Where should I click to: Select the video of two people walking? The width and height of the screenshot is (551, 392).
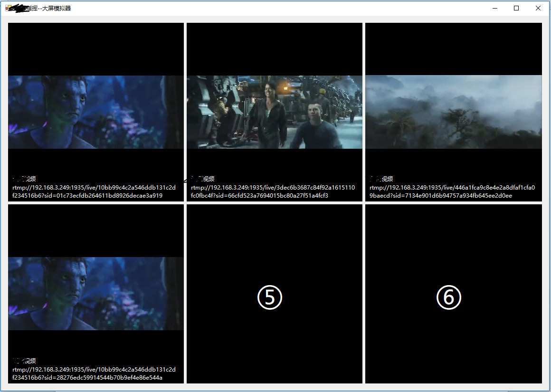point(275,112)
